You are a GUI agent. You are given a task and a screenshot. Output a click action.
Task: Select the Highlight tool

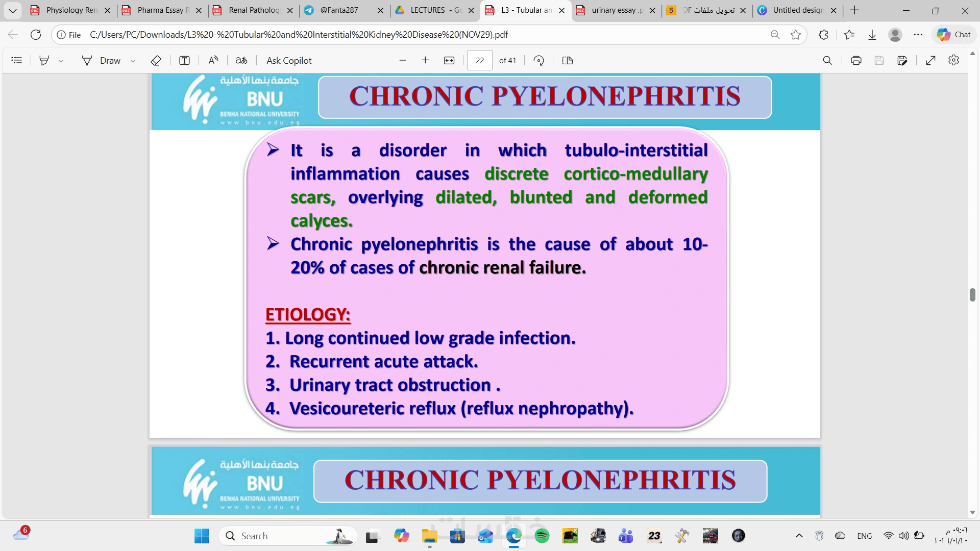(44, 60)
